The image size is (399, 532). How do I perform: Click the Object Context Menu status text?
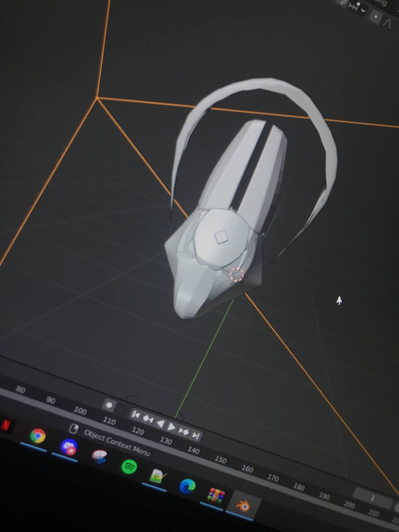tap(117, 443)
